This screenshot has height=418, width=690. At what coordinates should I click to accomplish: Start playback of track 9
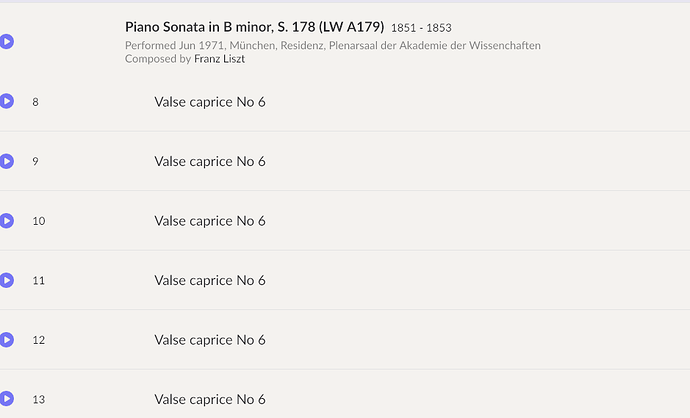[7, 161]
